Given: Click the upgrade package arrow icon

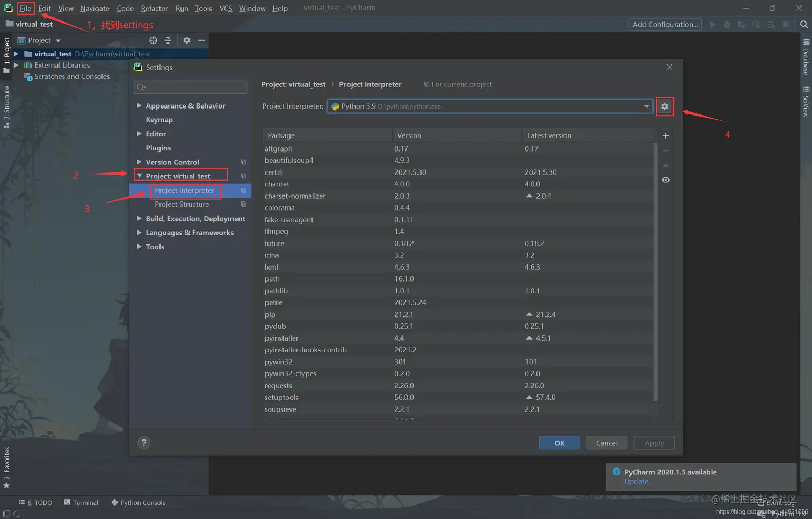Looking at the screenshot, I should pyautogui.click(x=665, y=165).
